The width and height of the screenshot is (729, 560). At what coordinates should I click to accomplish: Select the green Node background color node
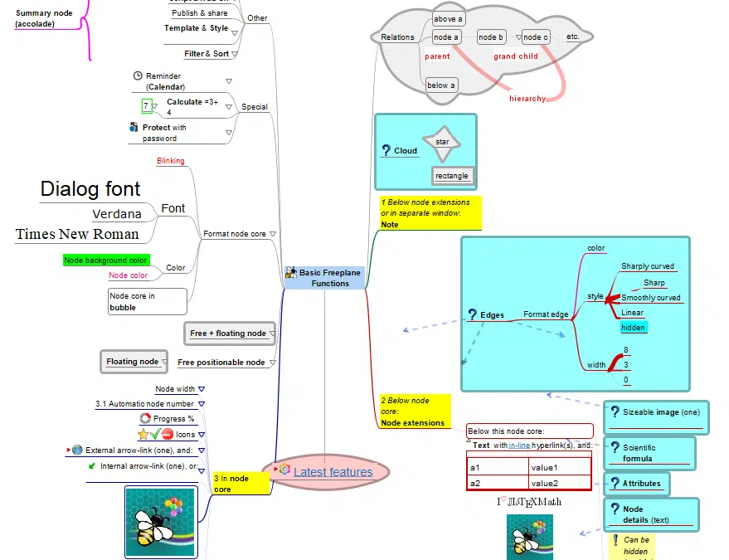(x=106, y=261)
